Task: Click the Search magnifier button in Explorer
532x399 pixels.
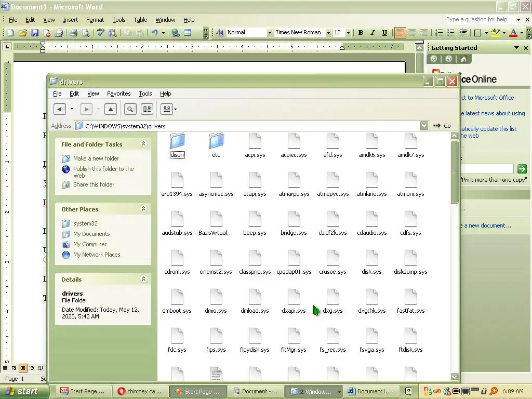Action: pos(130,109)
